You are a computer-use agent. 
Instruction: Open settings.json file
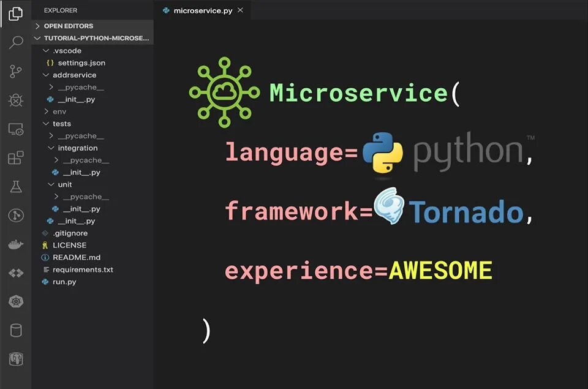coord(92,62)
